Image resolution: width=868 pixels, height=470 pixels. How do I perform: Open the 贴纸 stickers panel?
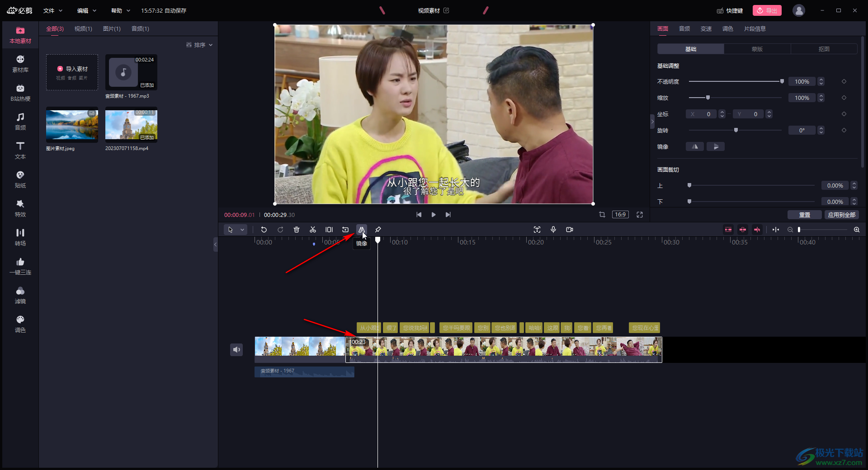point(20,180)
